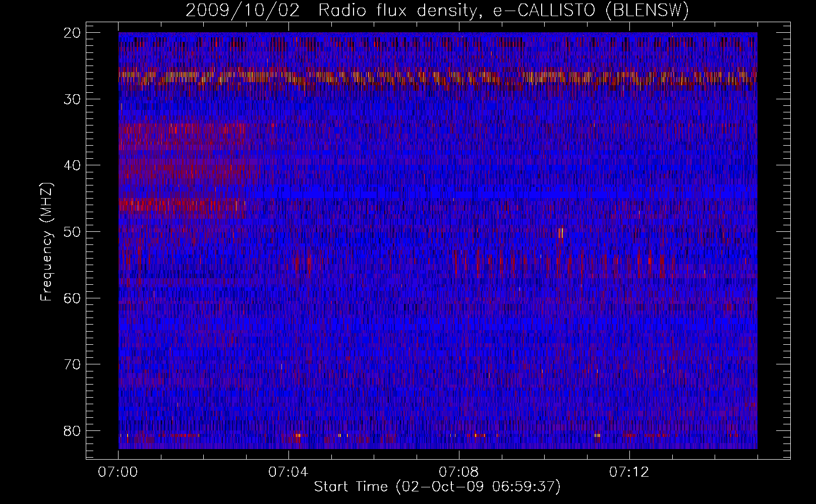Click the 60 frequency tick label
This screenshot has height=504, width=816.
click(73, 298)
